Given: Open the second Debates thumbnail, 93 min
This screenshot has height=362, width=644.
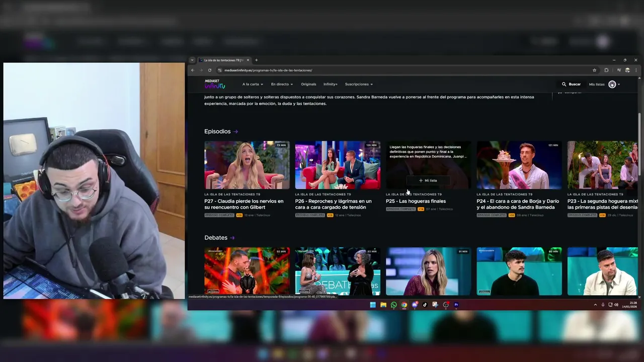Looking at the screenshot, I should 338,271.
